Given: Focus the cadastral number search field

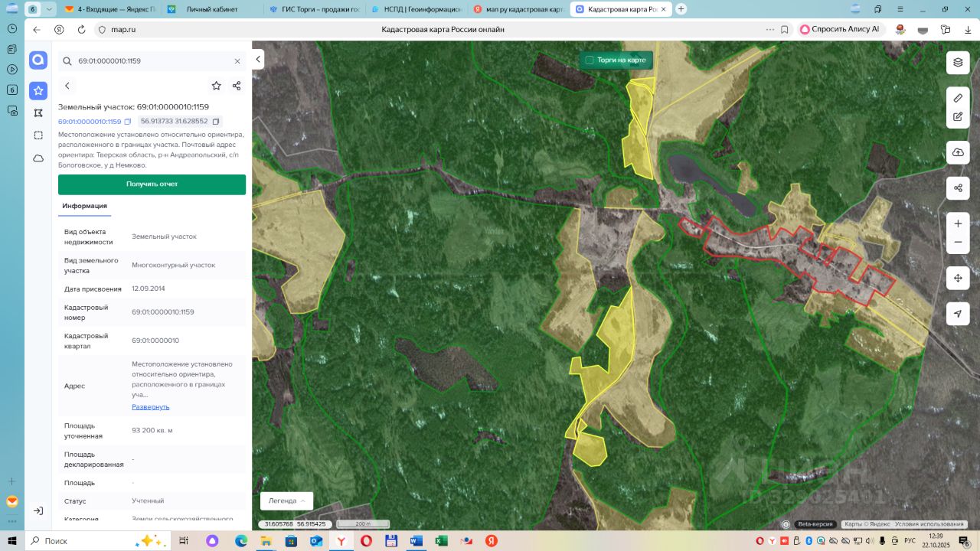Looking at the screenshot, I should coord(152,61).
